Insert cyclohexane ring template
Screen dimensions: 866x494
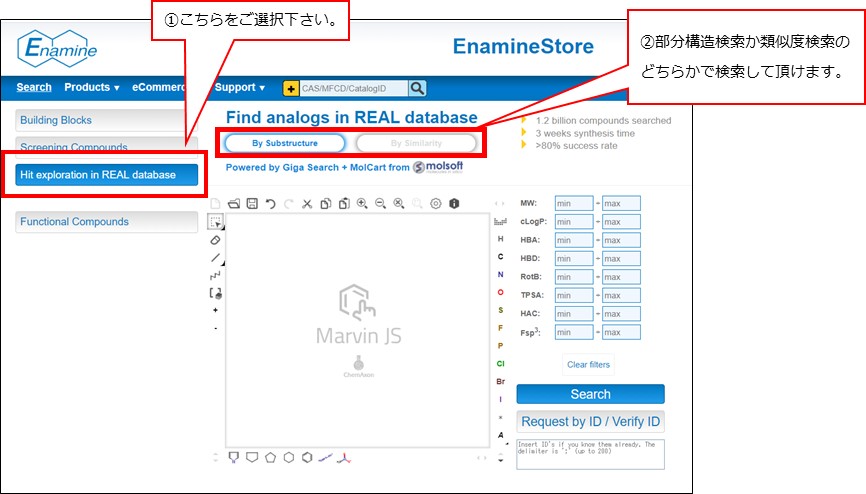[289, 458]
